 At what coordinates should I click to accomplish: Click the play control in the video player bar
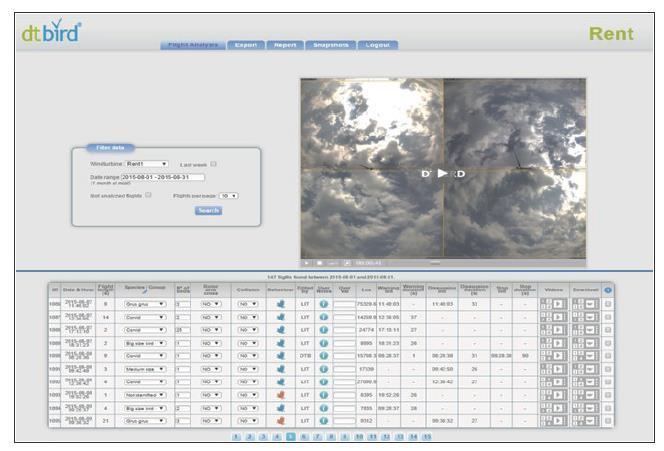point(306,263)
